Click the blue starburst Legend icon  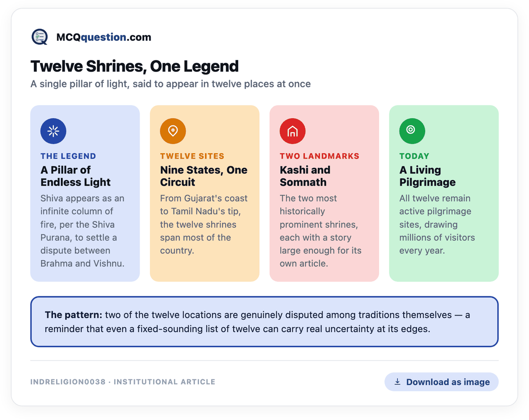pyautogui.click(x=53, y=131)
